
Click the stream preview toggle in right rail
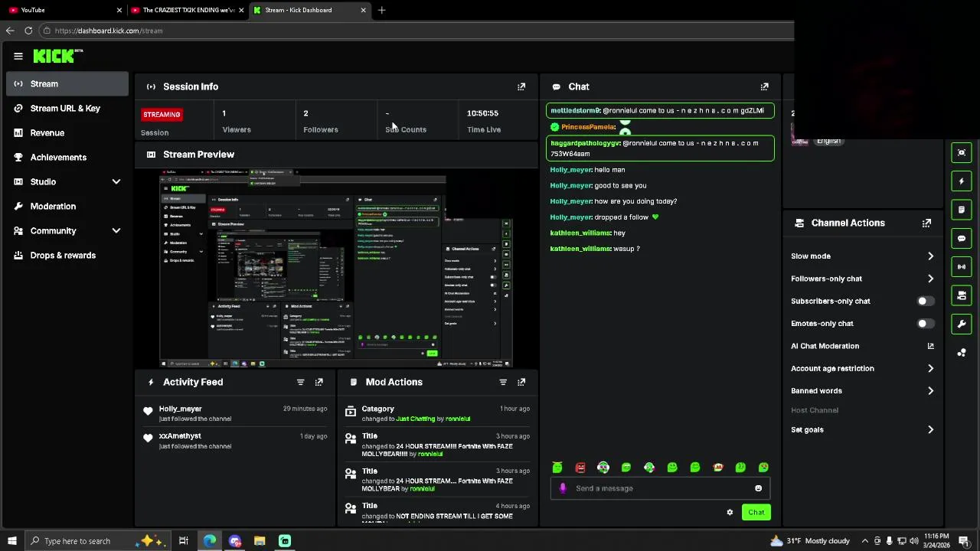coord(962,152)
